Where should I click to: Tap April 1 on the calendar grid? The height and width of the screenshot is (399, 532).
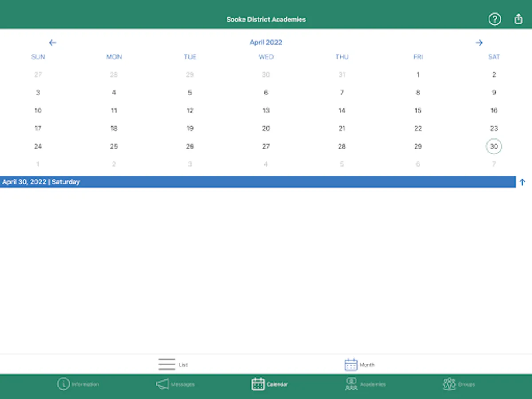coord(418,74)
